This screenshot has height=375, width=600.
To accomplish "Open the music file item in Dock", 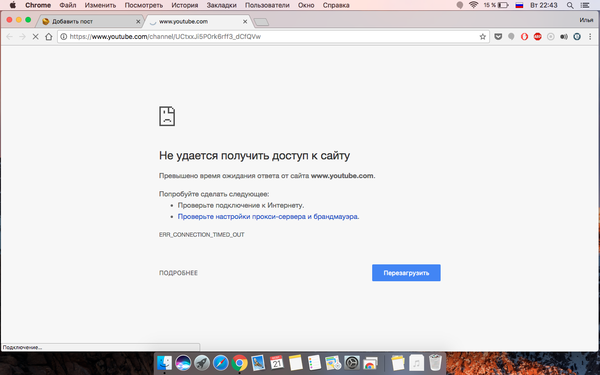I will [416, 362].
